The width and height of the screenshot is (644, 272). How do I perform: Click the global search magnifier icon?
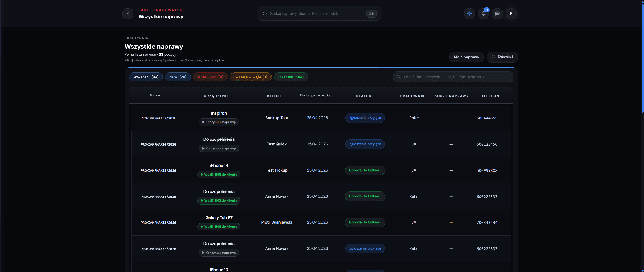(265, 13)
